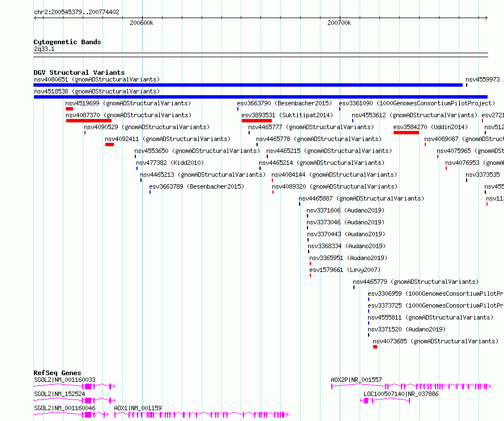Click nsv477382 (Kidd2010) label
Image resolution: width=504 pixels, height=421 pixels.
click(x=170, y=163)
